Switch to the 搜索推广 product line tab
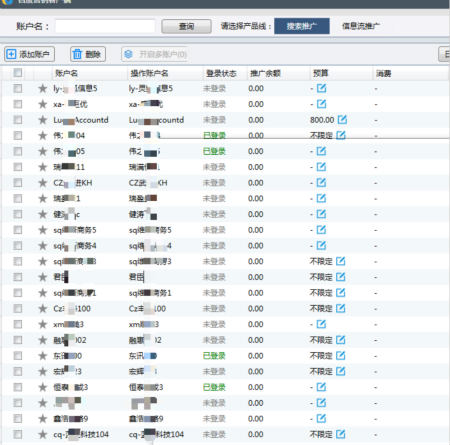 302,26
